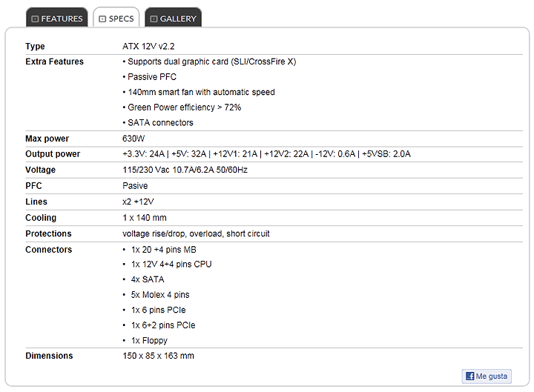This screenshot has height=392, width=534.
Task: Click the "4x SATA" connector item
Action: [148, 279]
